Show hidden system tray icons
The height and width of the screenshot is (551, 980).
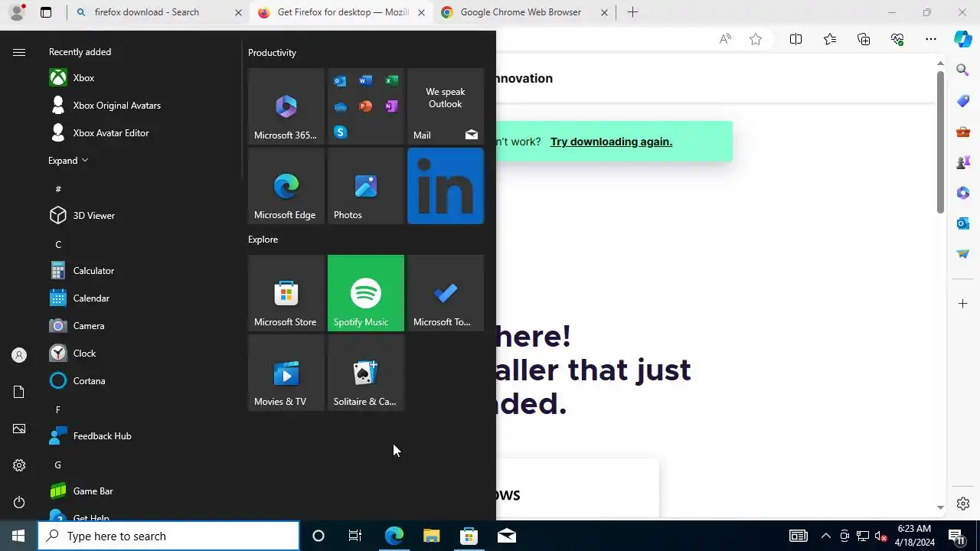click(825, 536)
